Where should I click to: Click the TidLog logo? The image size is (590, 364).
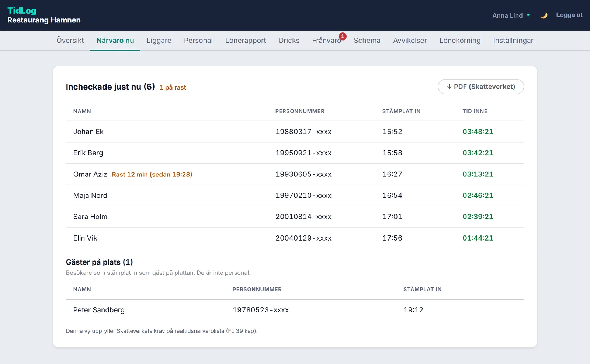pyautogui.click(x=22, y=11)
